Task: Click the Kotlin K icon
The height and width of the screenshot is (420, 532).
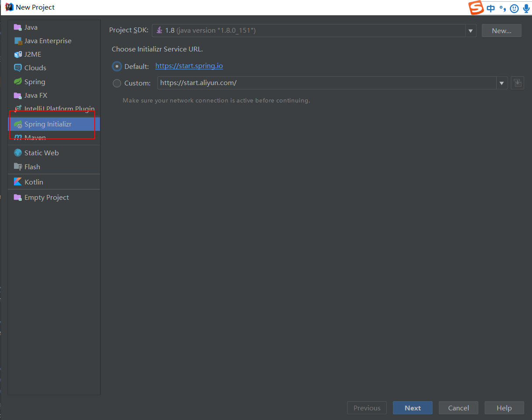Action: point(17,182)
